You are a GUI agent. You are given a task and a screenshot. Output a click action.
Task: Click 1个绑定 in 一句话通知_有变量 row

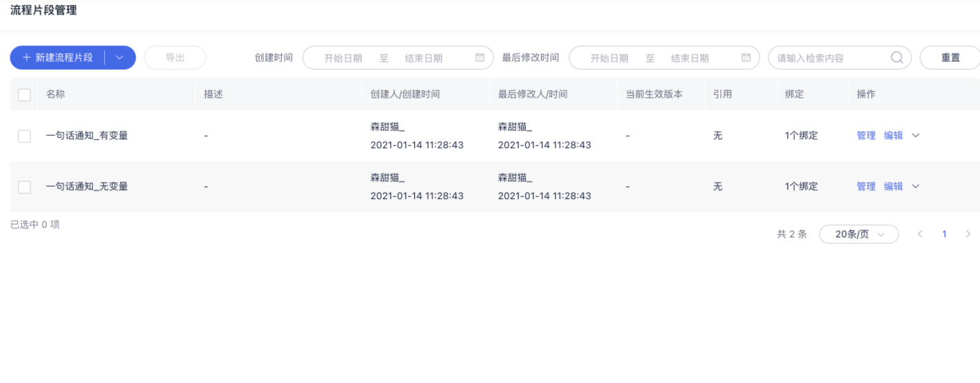tap(801, 136)
